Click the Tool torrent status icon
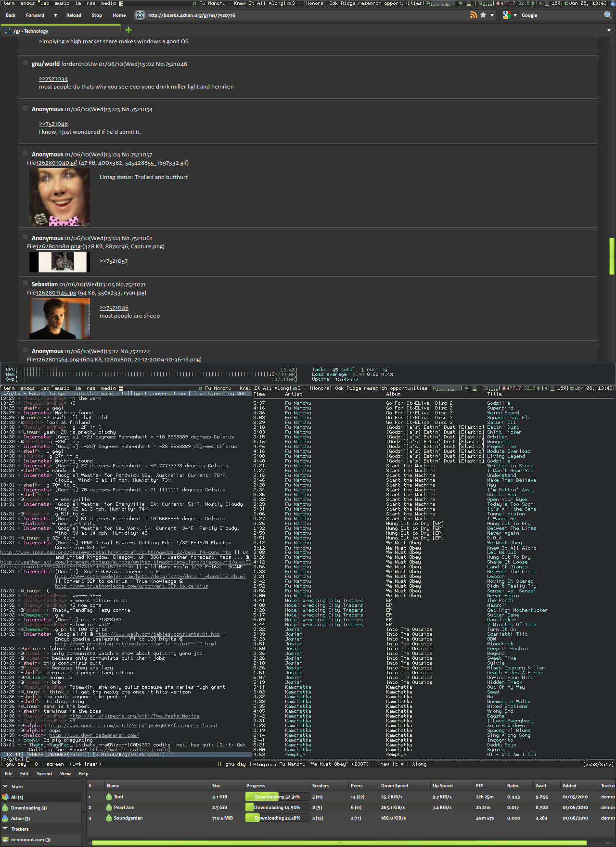 (x=109, y=797)
